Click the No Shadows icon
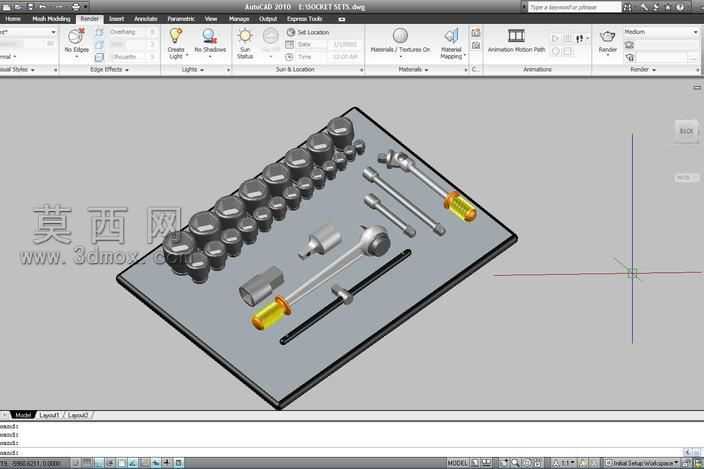Screen dimensions: 704x469 click(210, 36)
